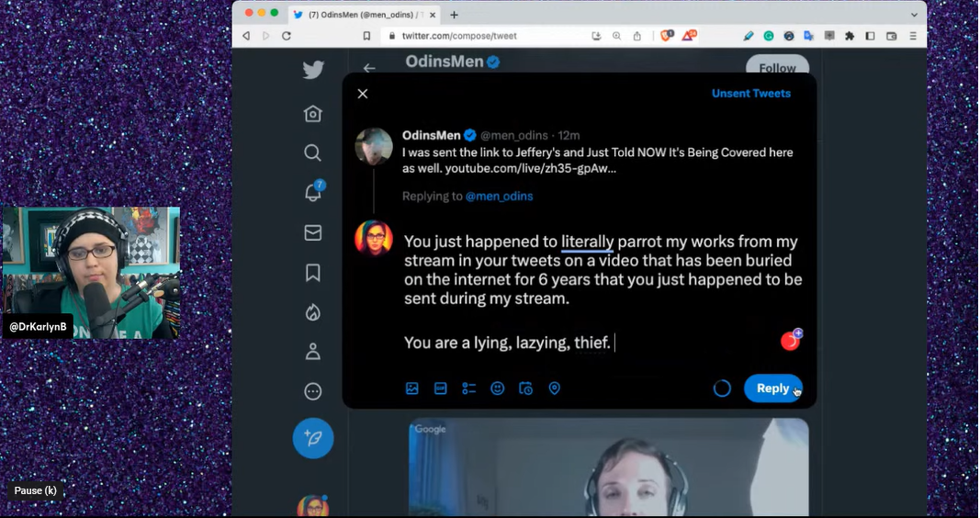The image size is (980, 518).
Task: Go back using the profile back arrow
Action: point(369,67)
